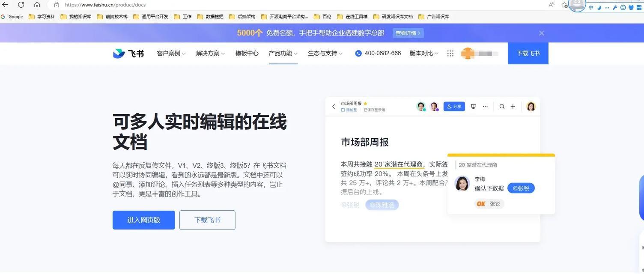Viewport: 644px width, 274px height.
Task: Click the presentation mode icon
Action: (x=473, y=107)
